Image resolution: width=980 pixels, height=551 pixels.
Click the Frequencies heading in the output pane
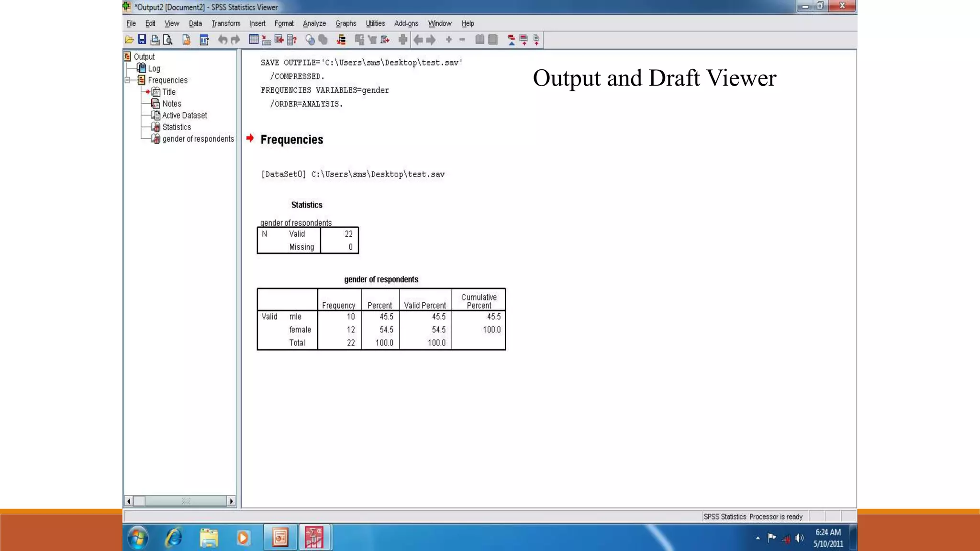click(292, 140)
